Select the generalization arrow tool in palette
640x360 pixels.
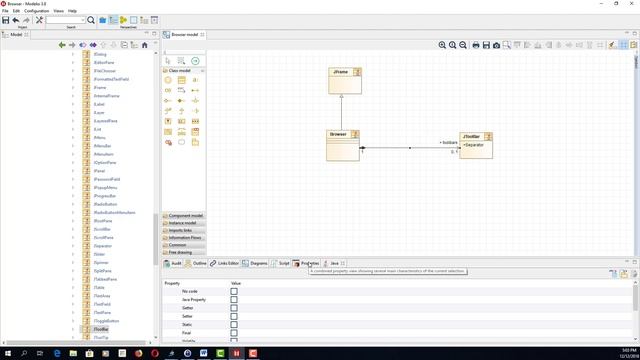click(x=182, y=111)
